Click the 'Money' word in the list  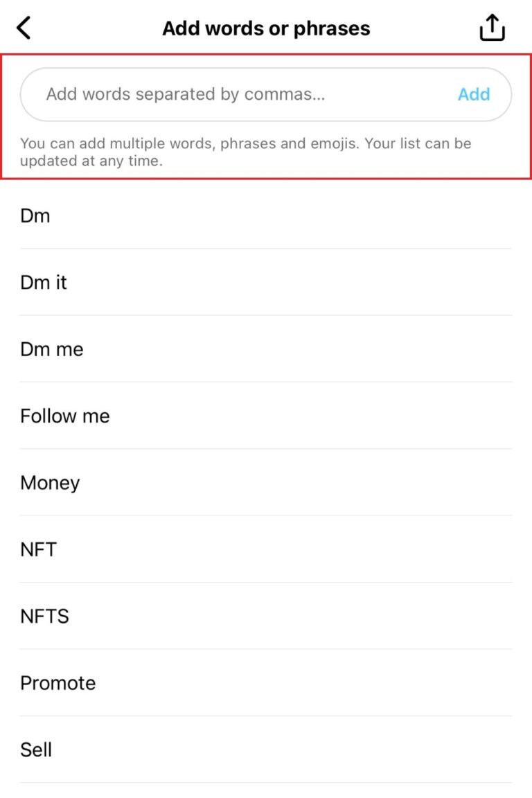(x=50, y=483)
